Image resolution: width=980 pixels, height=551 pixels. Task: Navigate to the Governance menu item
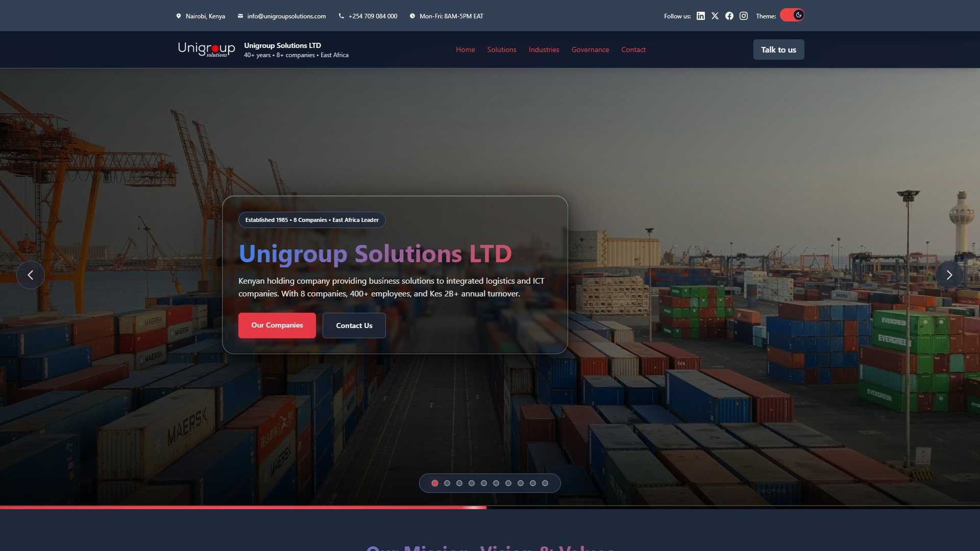(x=590, y=49)
